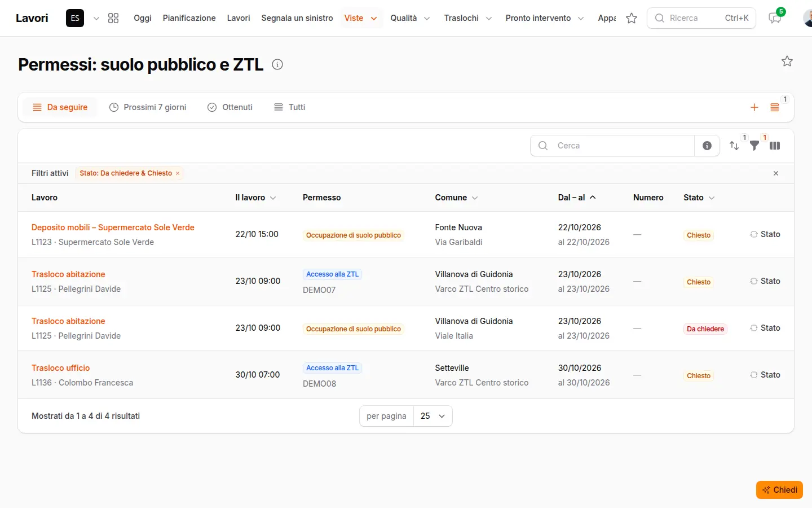The height and width of the screenshot is (508, 812).
Task: Open the Ask assistant Chiedi button
Action: point(779,490)
